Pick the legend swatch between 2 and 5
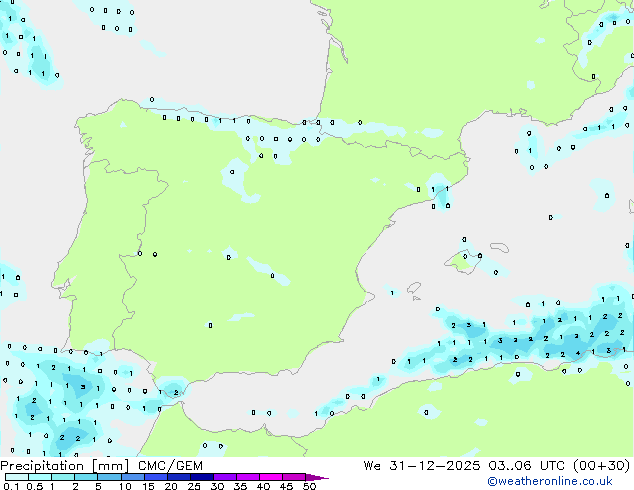The width and height of the screenshot is (634, 490). tap(86, 477)
